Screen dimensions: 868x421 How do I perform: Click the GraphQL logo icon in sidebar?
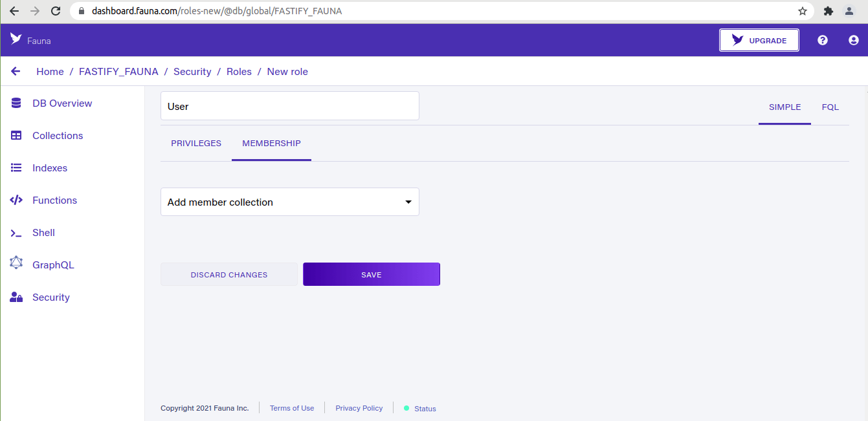pyautogui.click(x=16, y=263)
